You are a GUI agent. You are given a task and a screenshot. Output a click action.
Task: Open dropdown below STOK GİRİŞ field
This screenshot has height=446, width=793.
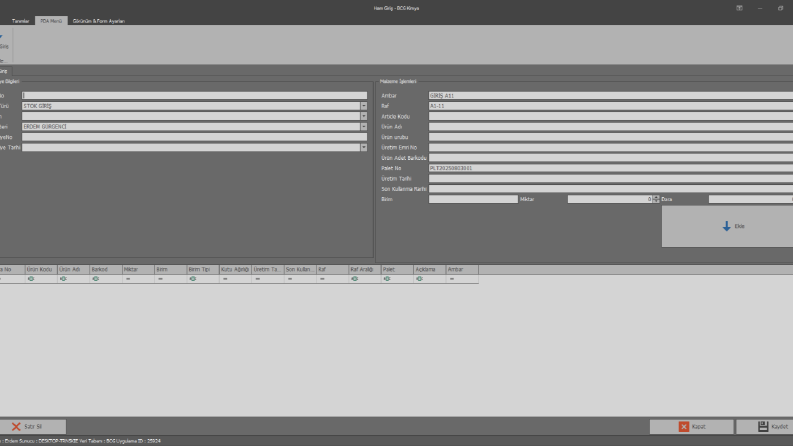[x=364, y=116]
